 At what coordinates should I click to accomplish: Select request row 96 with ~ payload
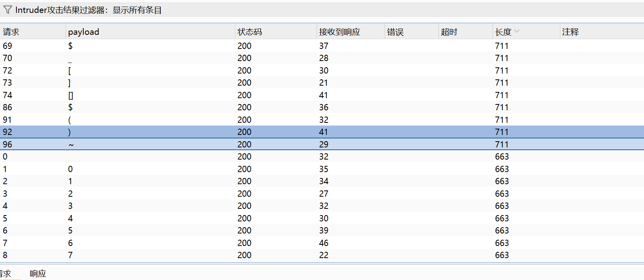point(156,144)
